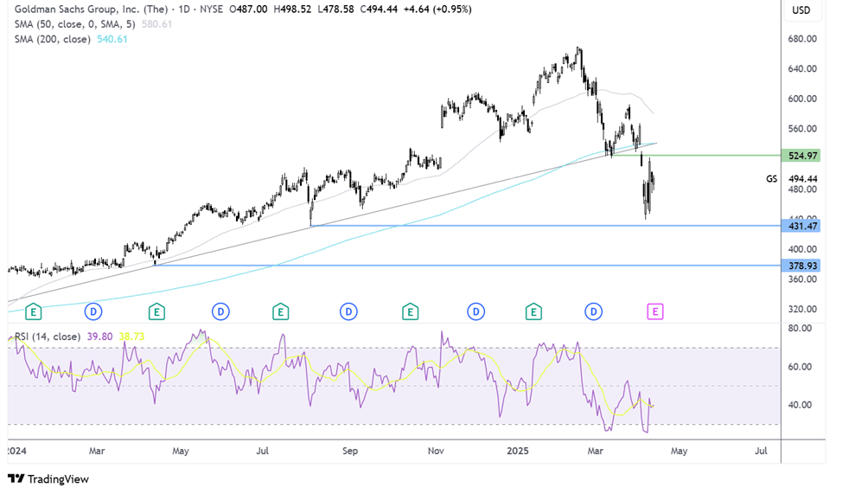This screenshot has width=868, height=494.
Task: Select the SMA (50, close, 0, SMA, 5) legend
Action: tap(74, 24)
